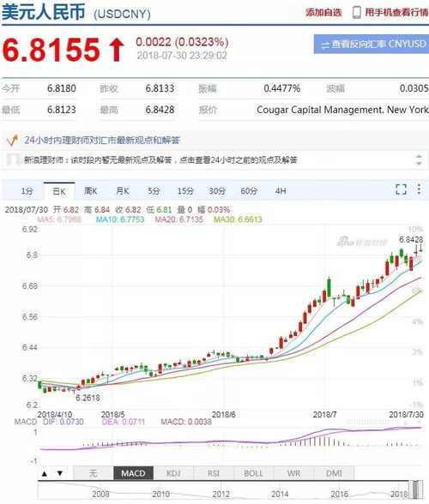
Task: Click the timeline overview at 2008
Action: [x=100, y=494]
